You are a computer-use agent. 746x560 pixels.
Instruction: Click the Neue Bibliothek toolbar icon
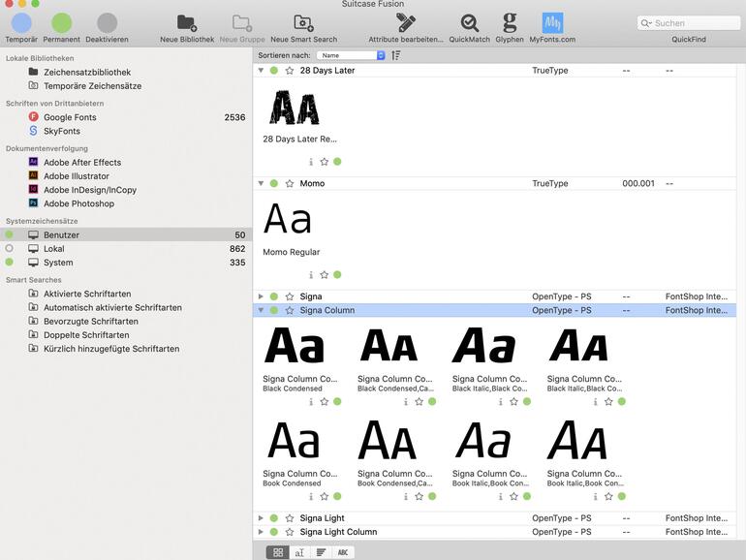186,23
